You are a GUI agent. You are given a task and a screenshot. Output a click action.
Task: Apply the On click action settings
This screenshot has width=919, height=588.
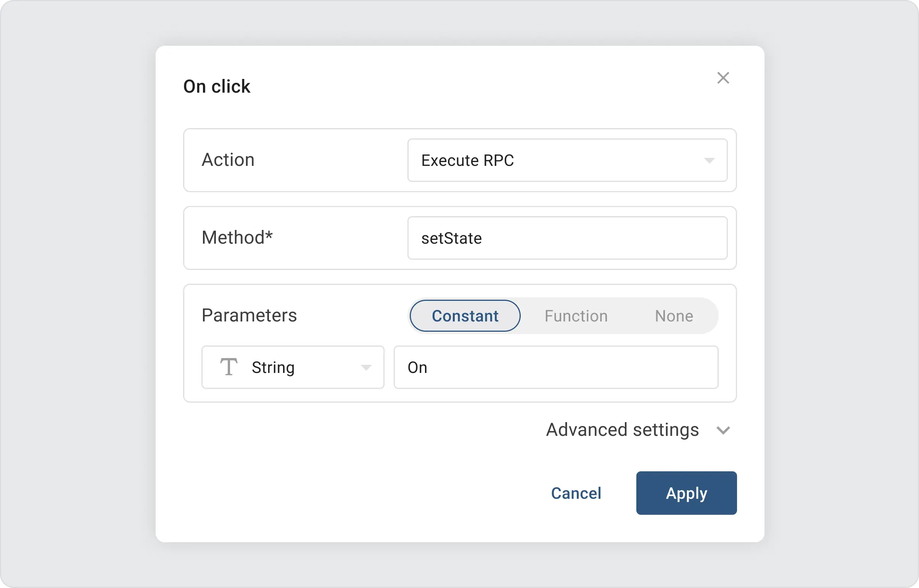point(686,493)
